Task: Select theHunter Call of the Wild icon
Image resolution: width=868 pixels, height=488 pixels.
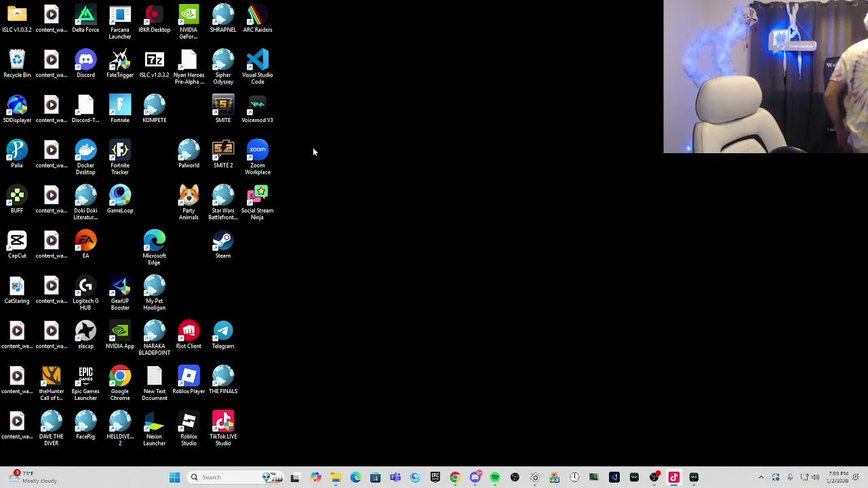Action: 52,384
